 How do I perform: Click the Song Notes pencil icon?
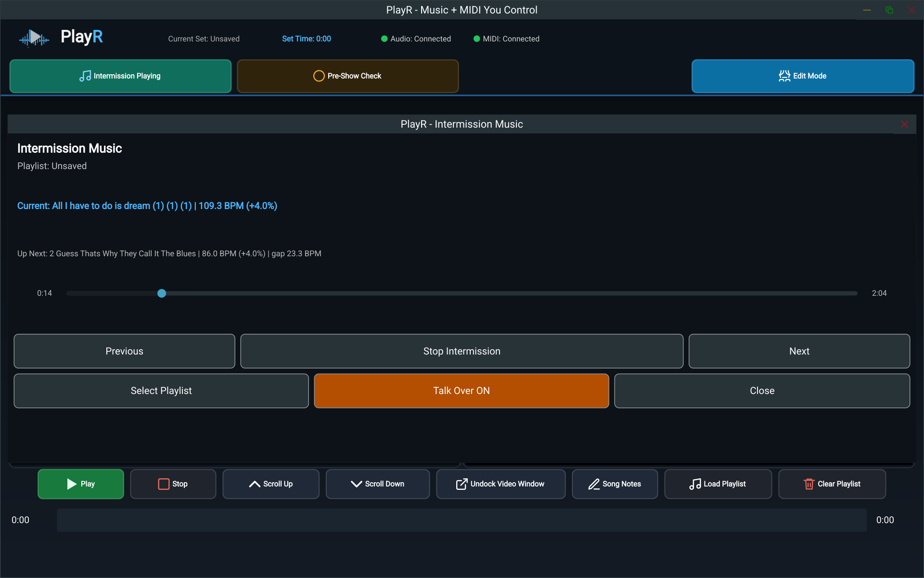(x=594, y=484)
